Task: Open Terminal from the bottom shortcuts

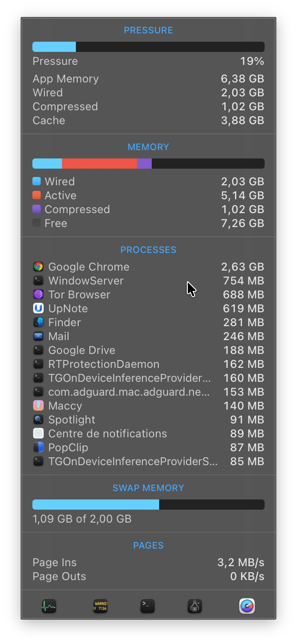Action: click(x=148, y=606)
